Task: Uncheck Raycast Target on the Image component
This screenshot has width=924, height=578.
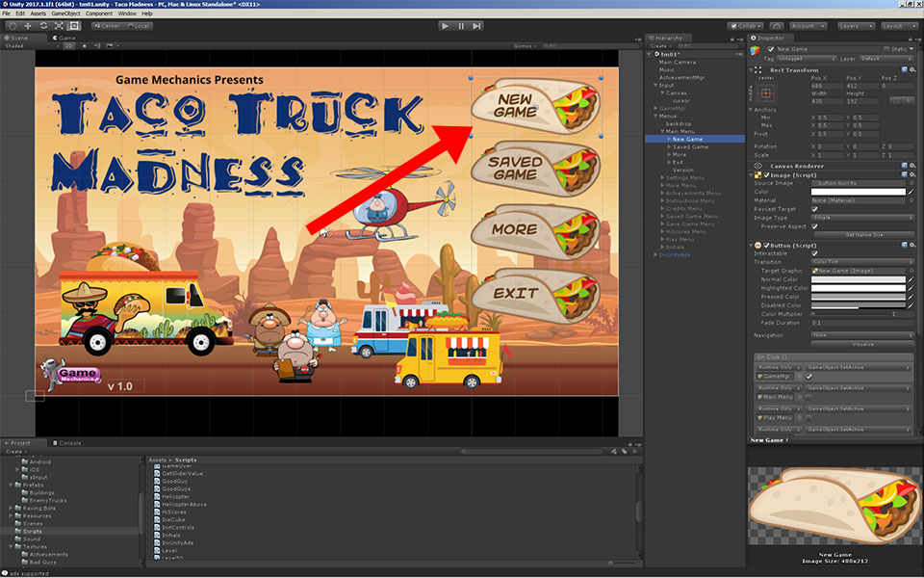Action: [814, 209]
